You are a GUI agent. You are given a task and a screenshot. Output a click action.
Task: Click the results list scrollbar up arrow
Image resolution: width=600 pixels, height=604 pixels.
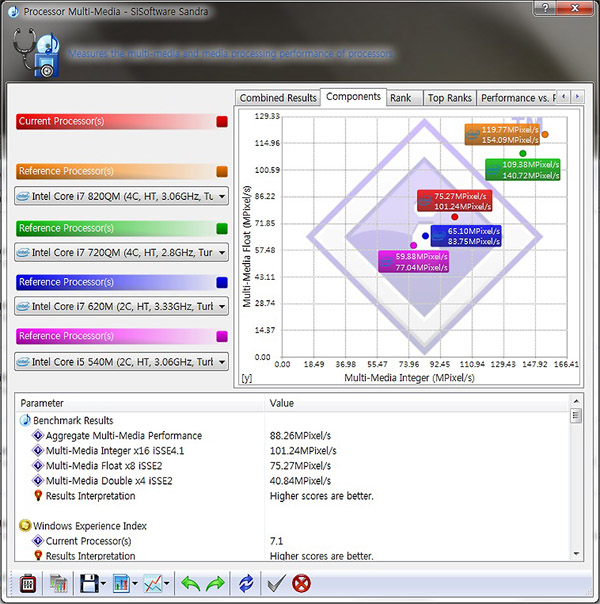coord(576,401)
